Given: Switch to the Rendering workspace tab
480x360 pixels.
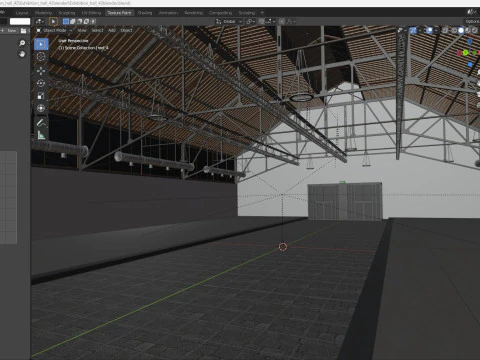Looking at the screenshot, I should point(194,13).
